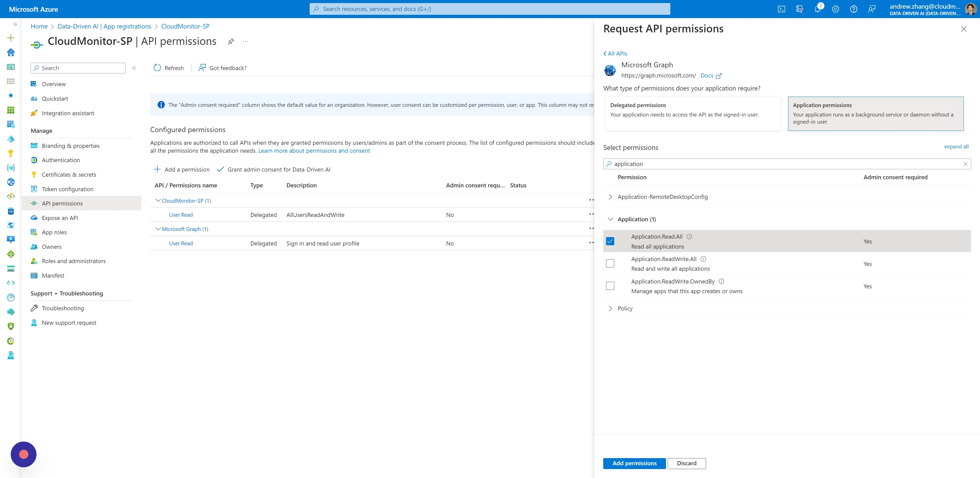Pin the API permissions page
This screenshot has width=980, height=478.
pyautogui.click(x=231, y=42)
